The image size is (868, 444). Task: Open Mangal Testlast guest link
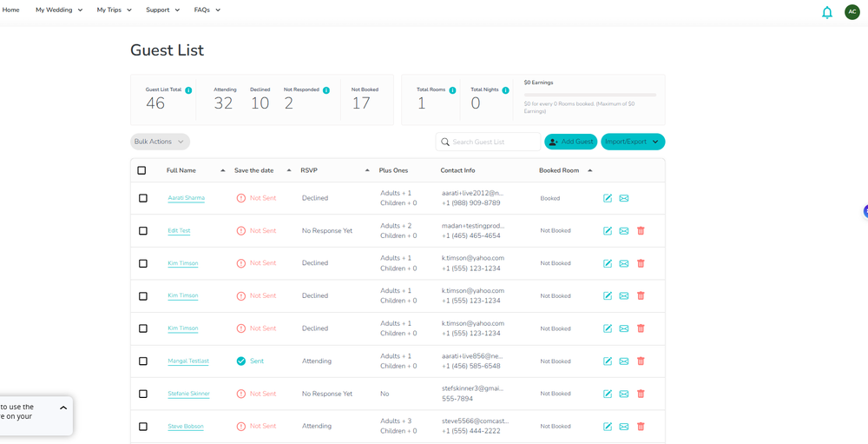188,361
